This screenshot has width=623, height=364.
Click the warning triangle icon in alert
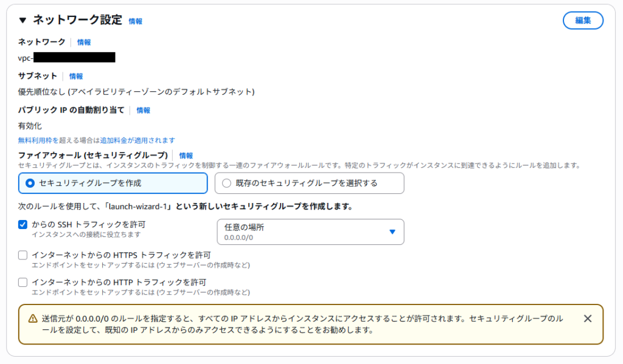tap(33, 319)
